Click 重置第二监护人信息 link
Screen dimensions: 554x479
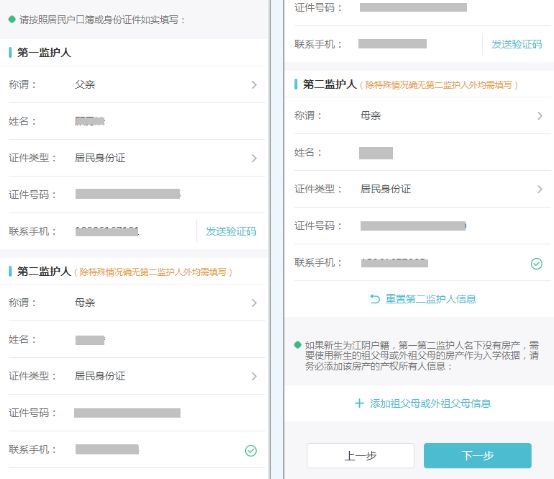pyautogui.click(x=431, y=299)
